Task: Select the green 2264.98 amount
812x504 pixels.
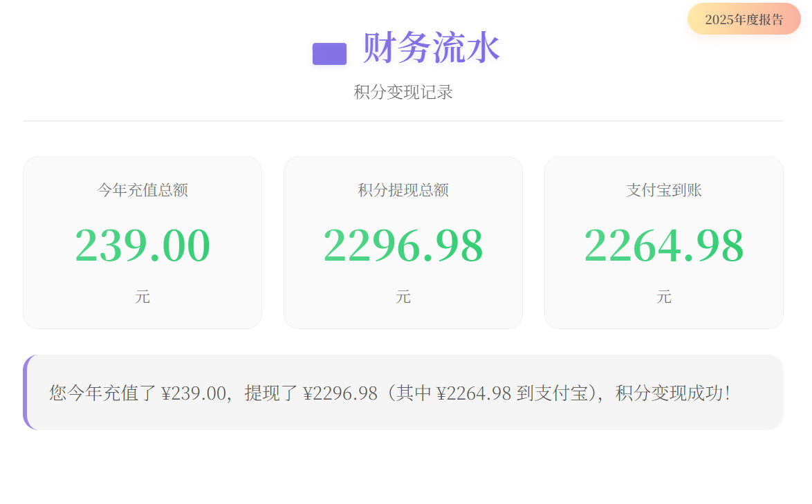Action: (x=664, y=245)
